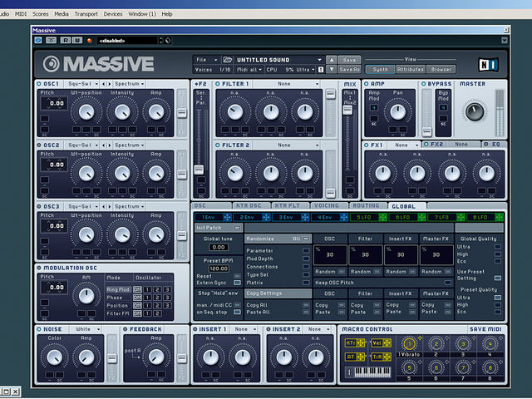Image resolution: width=532 pixels, height=399 pixels.
Task: Open the Help menu
Action: click(166, 14)
